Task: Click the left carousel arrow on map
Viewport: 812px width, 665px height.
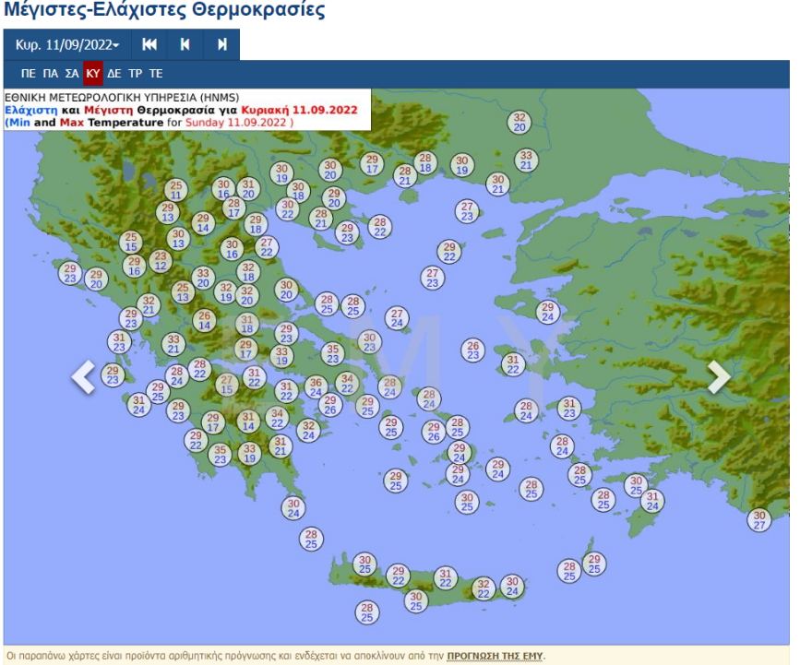Action: click(84, 376)
